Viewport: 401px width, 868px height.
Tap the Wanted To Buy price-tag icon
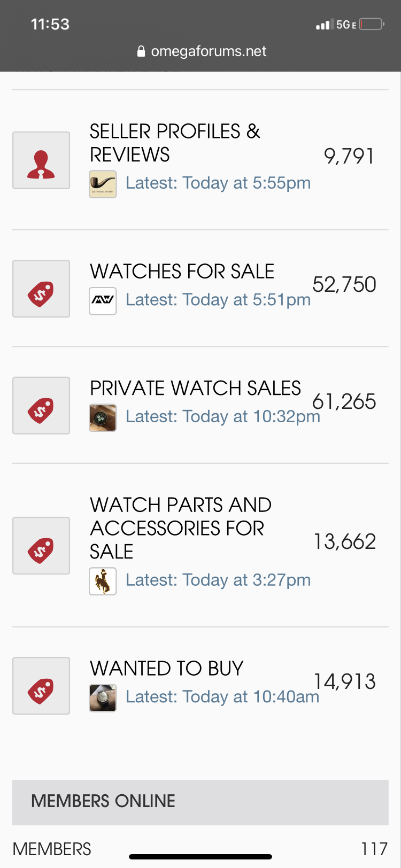click(x=41, y=686)
